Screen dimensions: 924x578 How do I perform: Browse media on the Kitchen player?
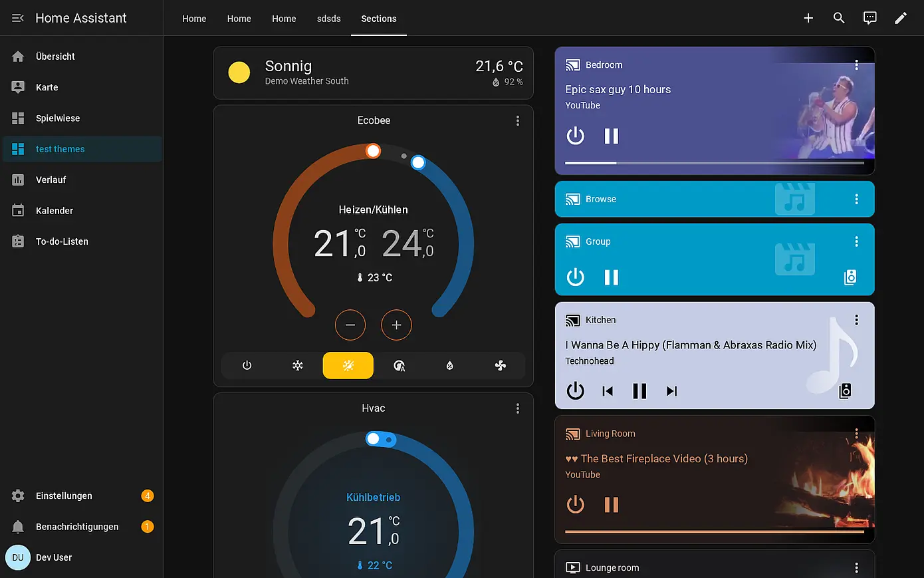click(845, 390)
